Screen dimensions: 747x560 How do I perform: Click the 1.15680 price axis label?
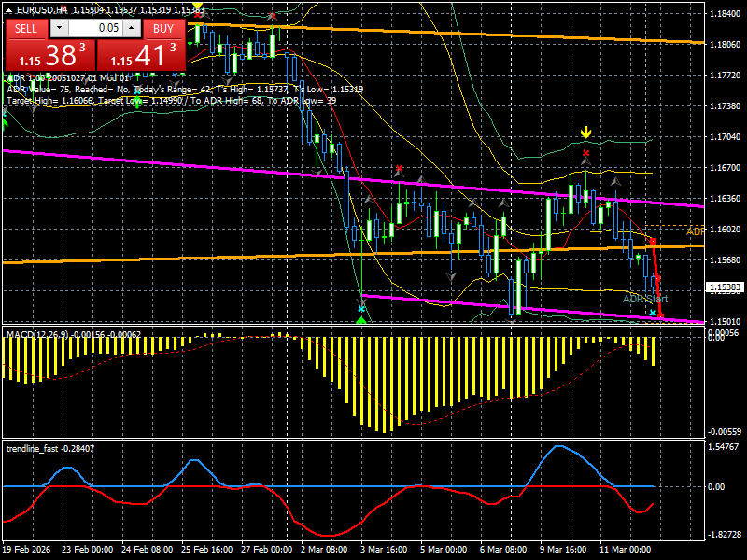coord(726,260)
